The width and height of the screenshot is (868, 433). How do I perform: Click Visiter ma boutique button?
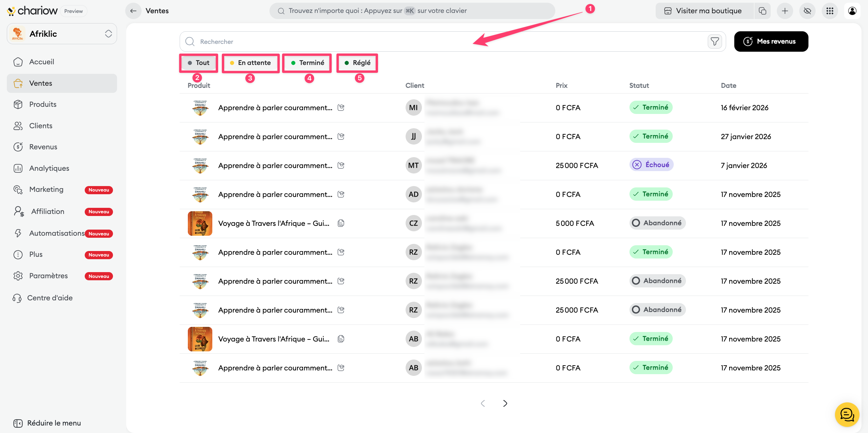pyautogui.click(x=703, y=11)
